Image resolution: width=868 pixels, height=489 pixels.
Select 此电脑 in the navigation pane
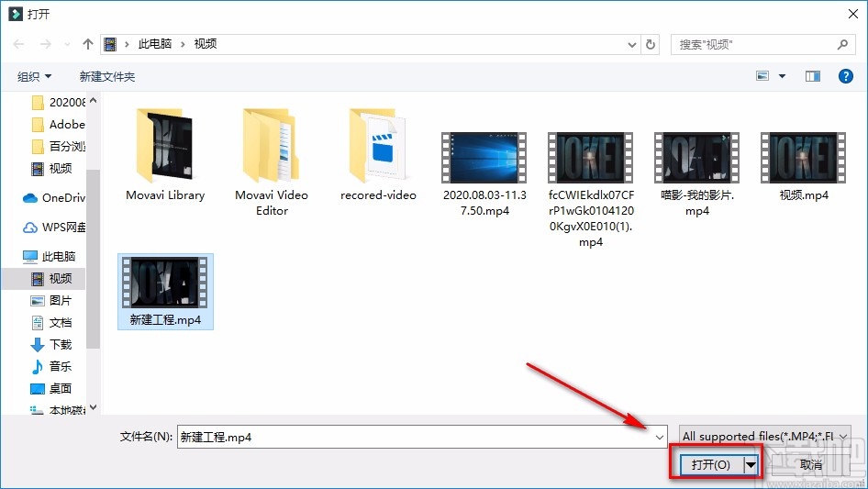pyautogui.click(x=49, y=256)
